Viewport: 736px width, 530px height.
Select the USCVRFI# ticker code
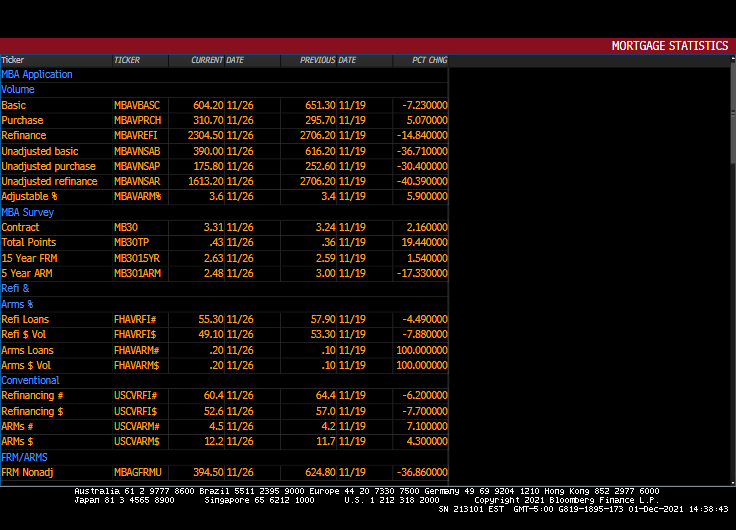tap(136, 396)
